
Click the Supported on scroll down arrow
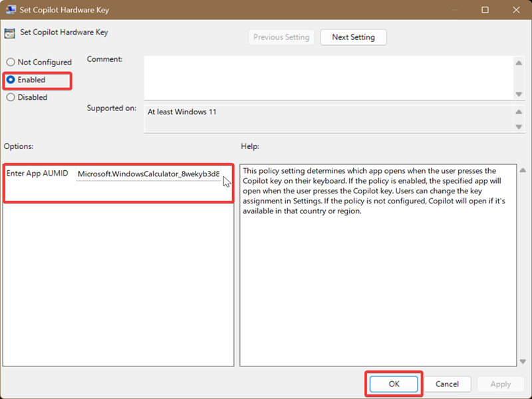tap(519, 126)
